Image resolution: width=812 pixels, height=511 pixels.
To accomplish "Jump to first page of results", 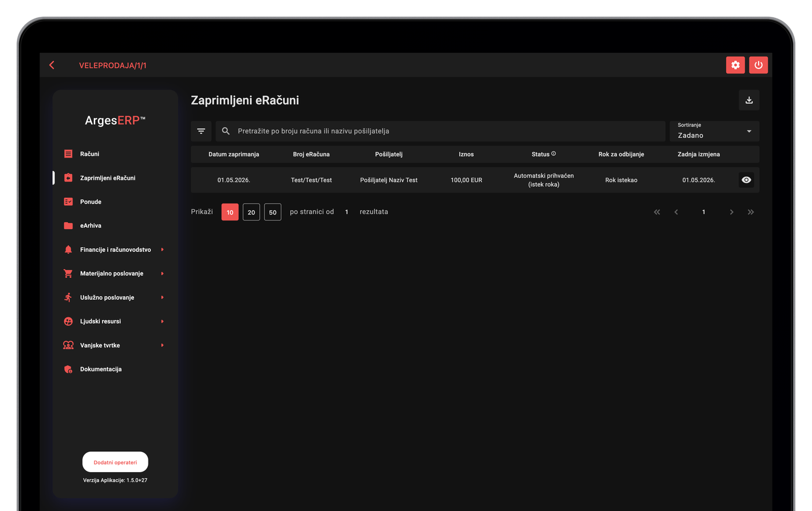I will pyautogui.click(x=657, y=212).
